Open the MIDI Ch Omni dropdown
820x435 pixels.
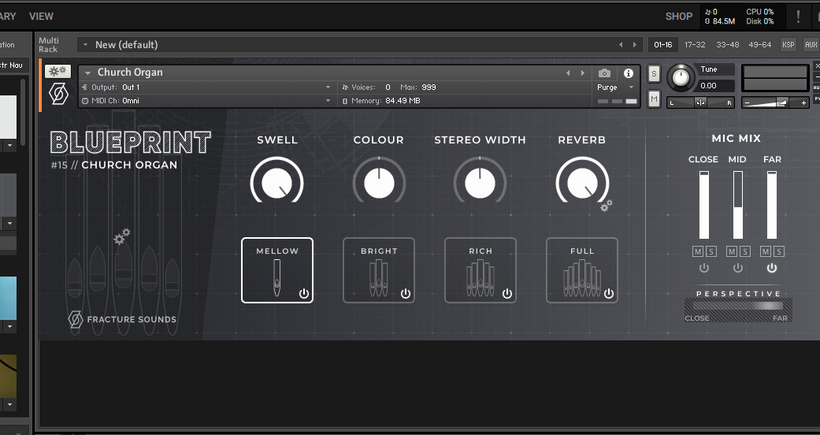click(328, 100)
